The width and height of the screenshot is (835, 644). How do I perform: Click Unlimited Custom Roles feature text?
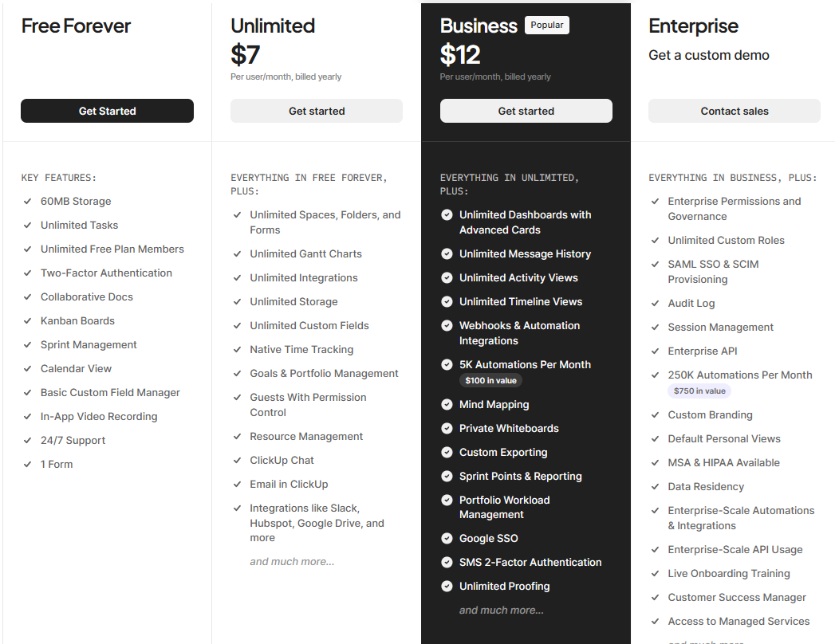[x=726, y=241]
